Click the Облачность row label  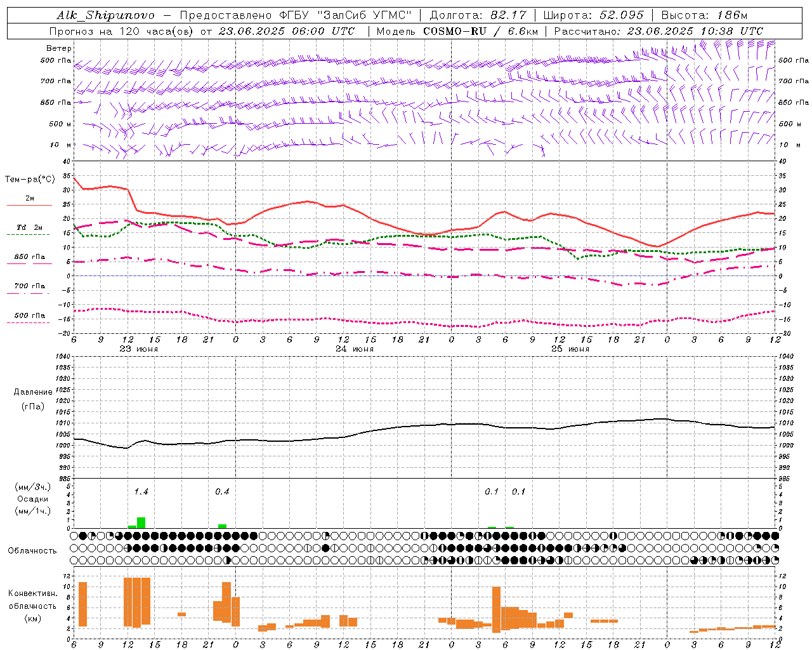tap(32, 550)
